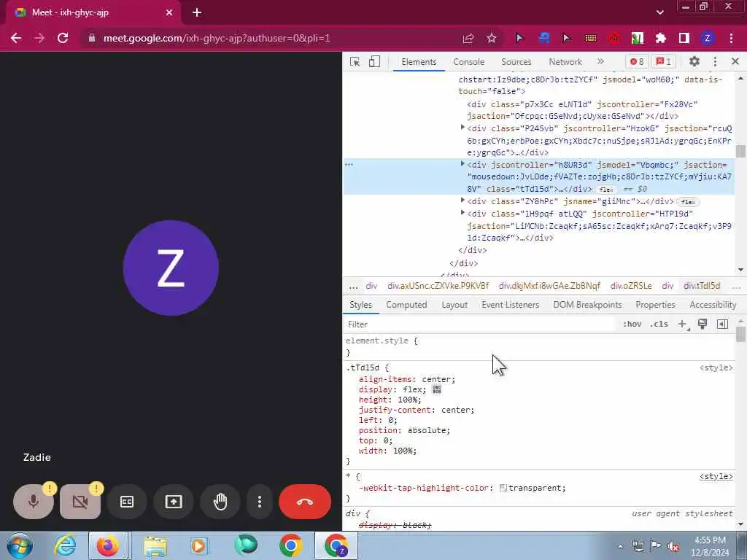Open the Windows Start button
This screenshot has width=747, height=560.
20,545
